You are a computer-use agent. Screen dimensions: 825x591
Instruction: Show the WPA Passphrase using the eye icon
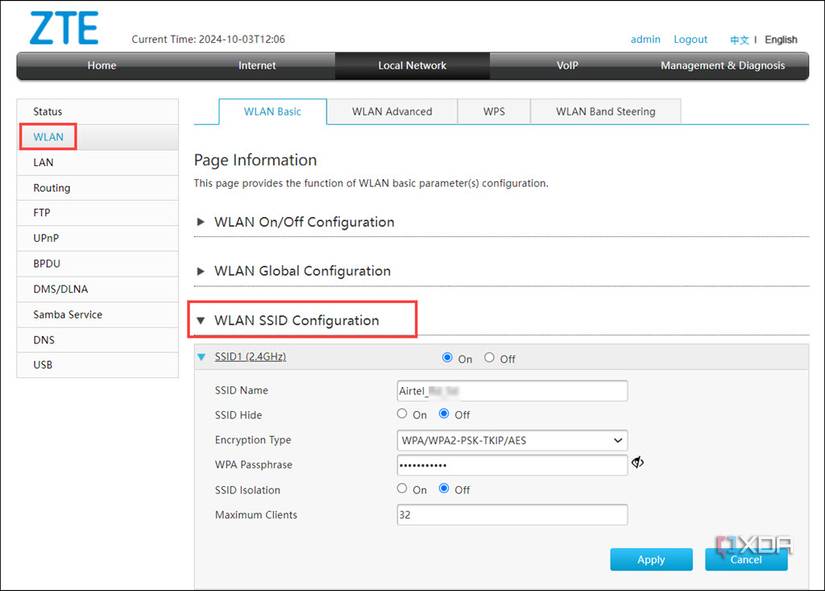[x=638, y=463]
